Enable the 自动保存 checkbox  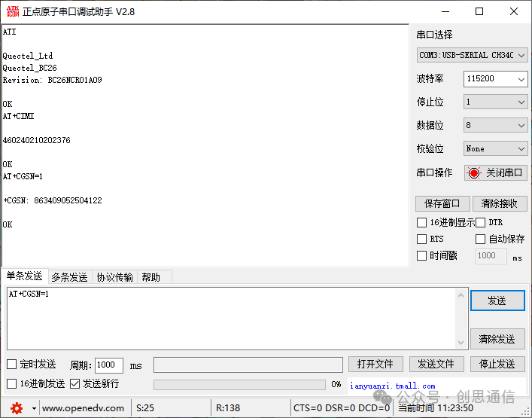pos(480,239)
